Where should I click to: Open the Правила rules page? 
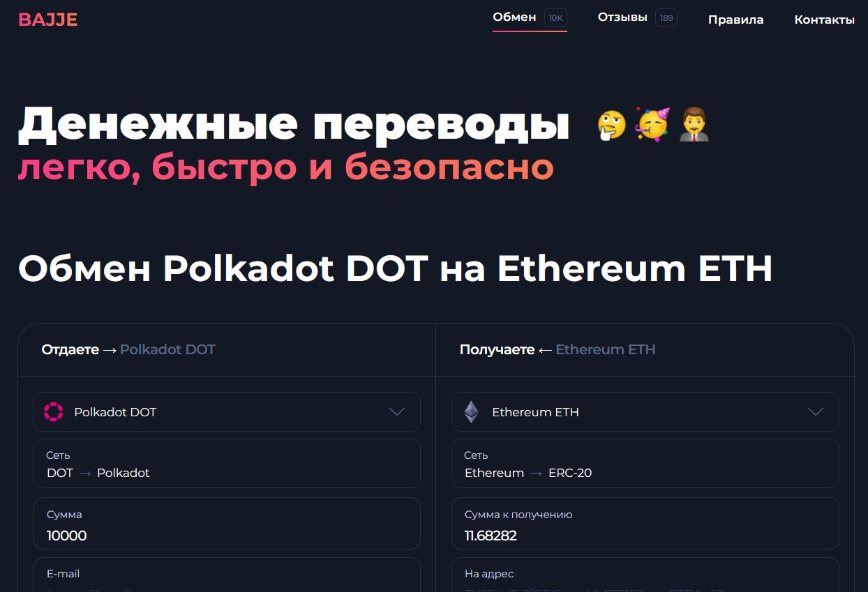[x=735, y=20]
